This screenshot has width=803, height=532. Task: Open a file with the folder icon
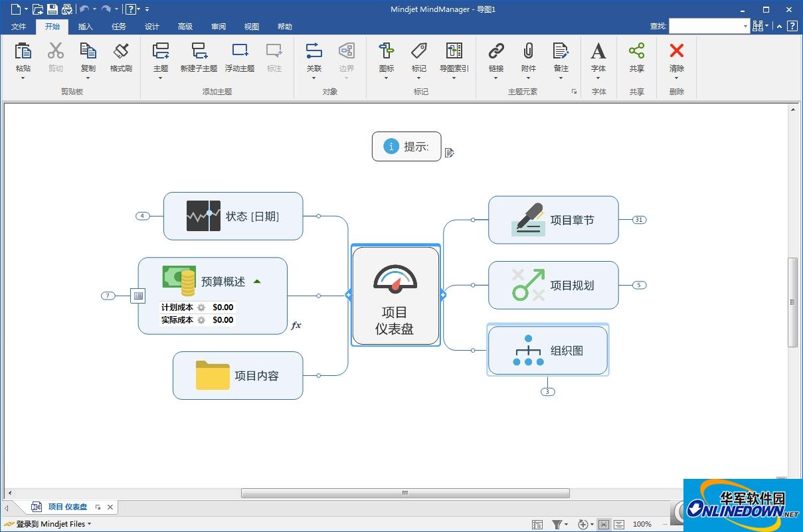pos(38,9)
